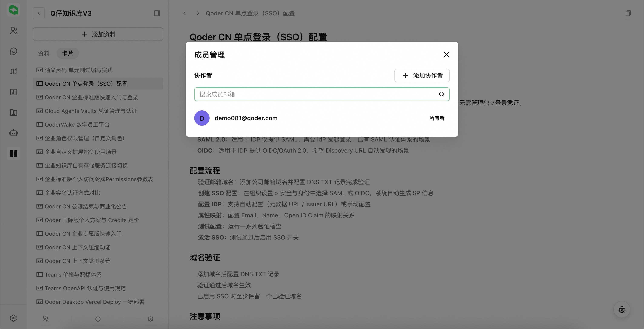Open card 通义灵码 单元测试编写实践
The width and height of the screenshot is (644, 329).
point(98,70)
